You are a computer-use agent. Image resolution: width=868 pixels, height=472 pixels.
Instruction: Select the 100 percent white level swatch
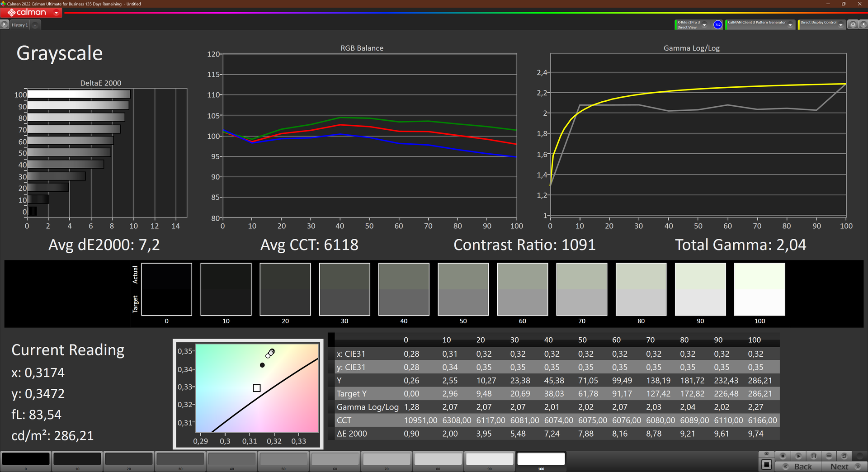click(x=541, y=459)
